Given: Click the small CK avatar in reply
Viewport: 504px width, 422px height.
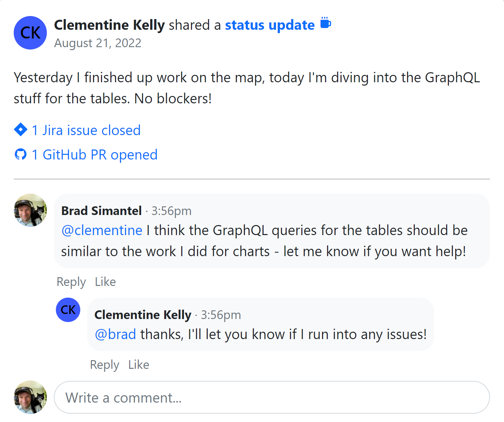Looking at the screenshot, I should (68, 310).
